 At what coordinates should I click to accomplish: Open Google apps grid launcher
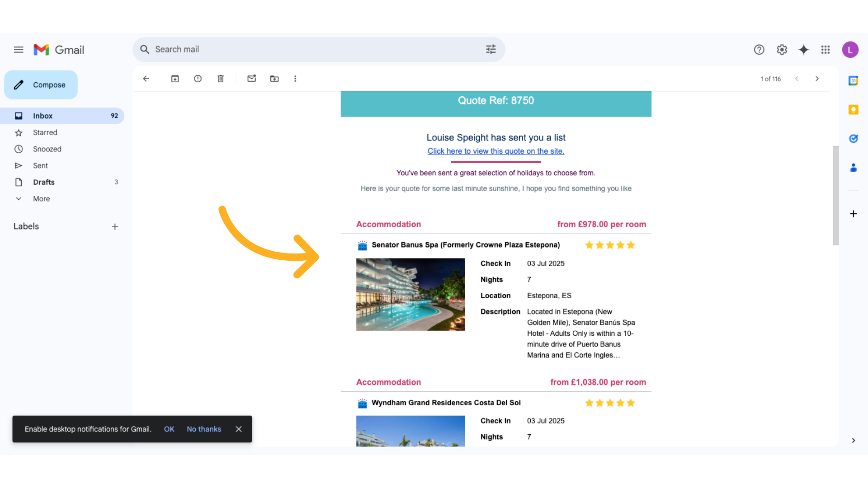click(x=826, y=50)
